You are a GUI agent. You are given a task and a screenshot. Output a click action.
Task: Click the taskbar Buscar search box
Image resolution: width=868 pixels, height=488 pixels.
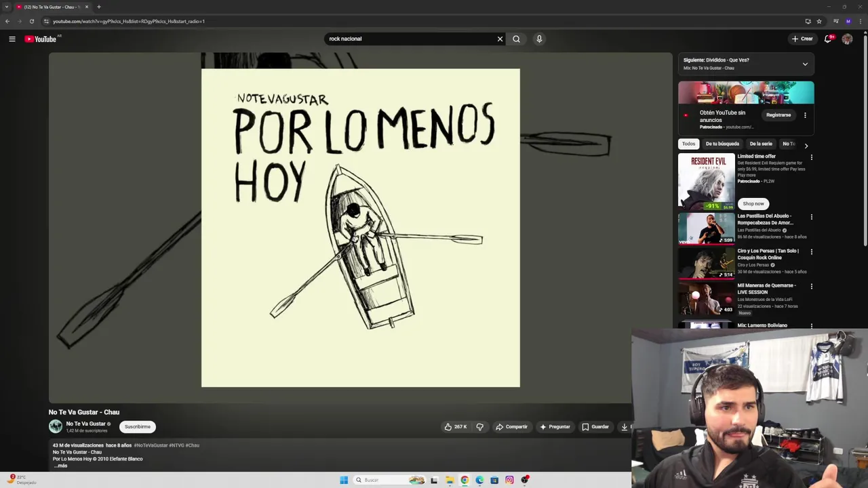[x=389, y=480]
